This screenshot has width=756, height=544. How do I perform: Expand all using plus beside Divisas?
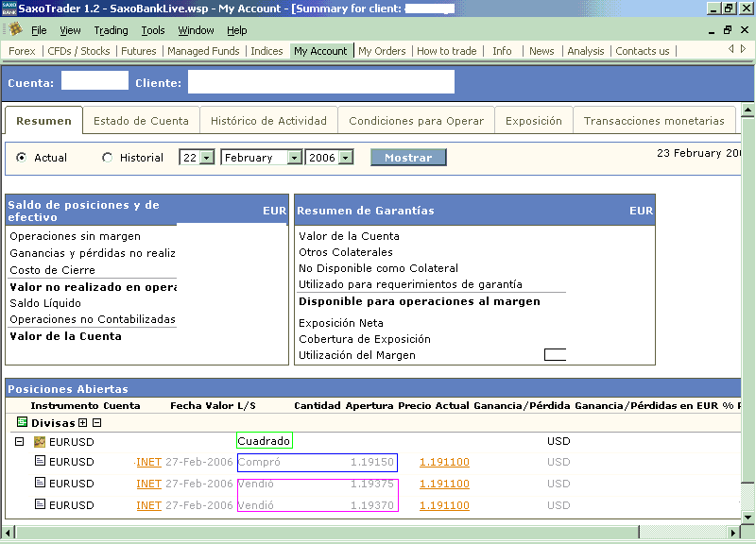pyautogui.click(x=83, y=423)
